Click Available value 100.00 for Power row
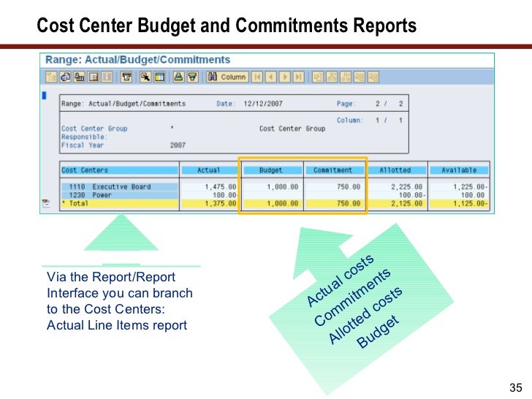The image size is (532, 399). click(x=473, y=195)
